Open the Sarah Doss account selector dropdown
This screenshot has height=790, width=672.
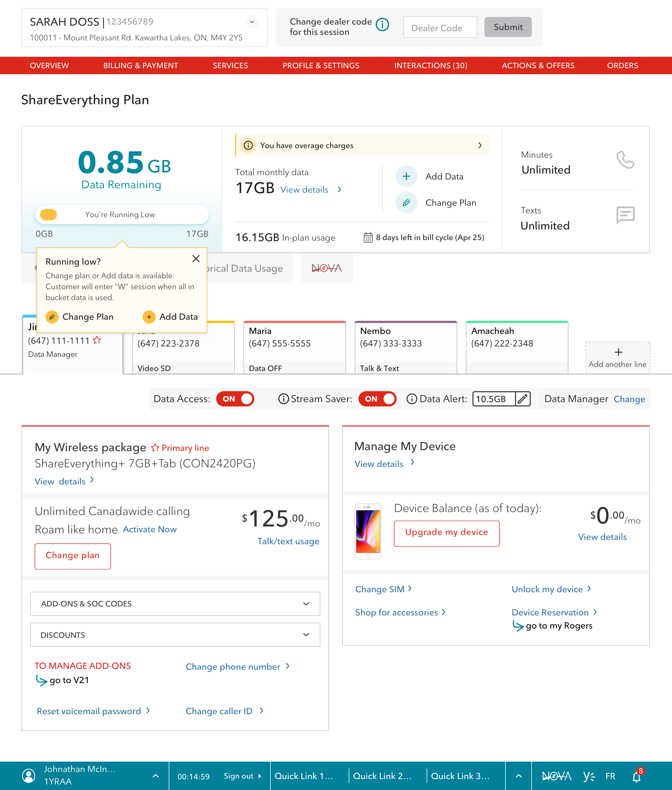[x=252, y=22]
